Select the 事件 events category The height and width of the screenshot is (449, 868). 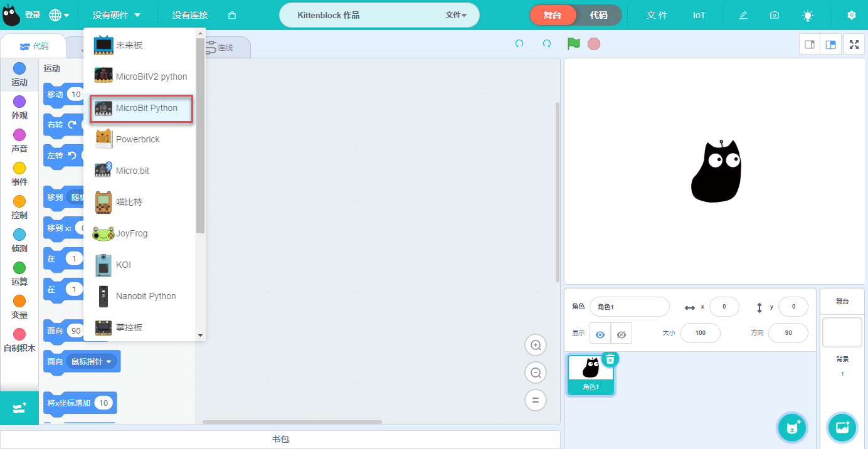19,174
